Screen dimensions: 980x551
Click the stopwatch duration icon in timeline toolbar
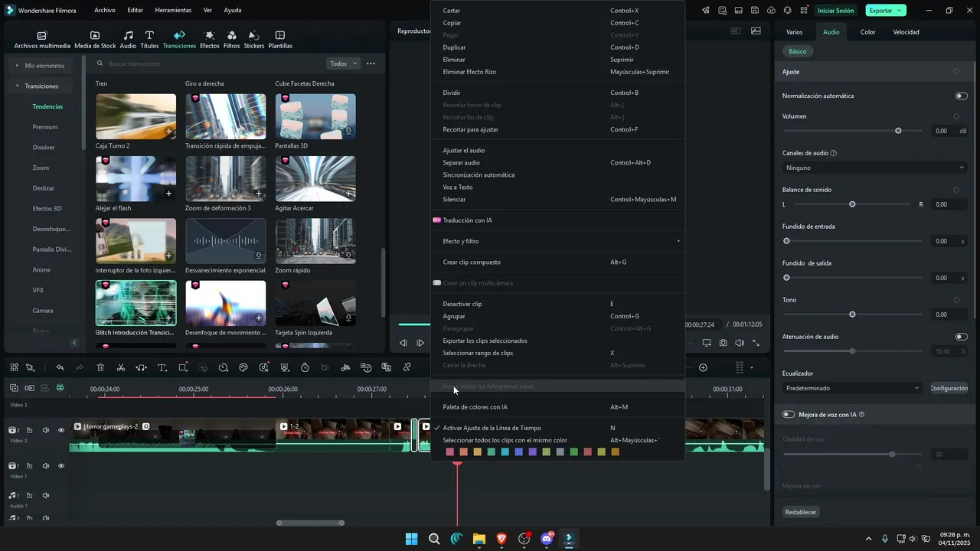(x=305, y=367)
